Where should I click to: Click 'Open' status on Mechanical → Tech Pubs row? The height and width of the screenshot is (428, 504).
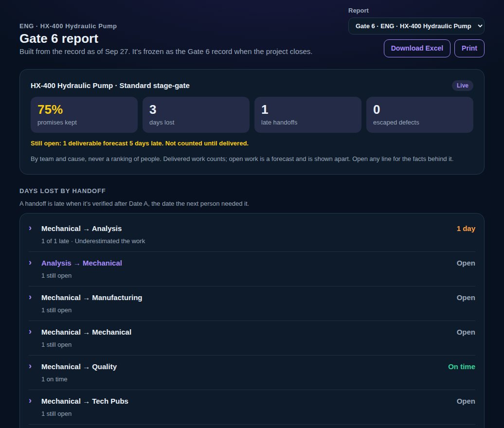[x=466, y=401]
